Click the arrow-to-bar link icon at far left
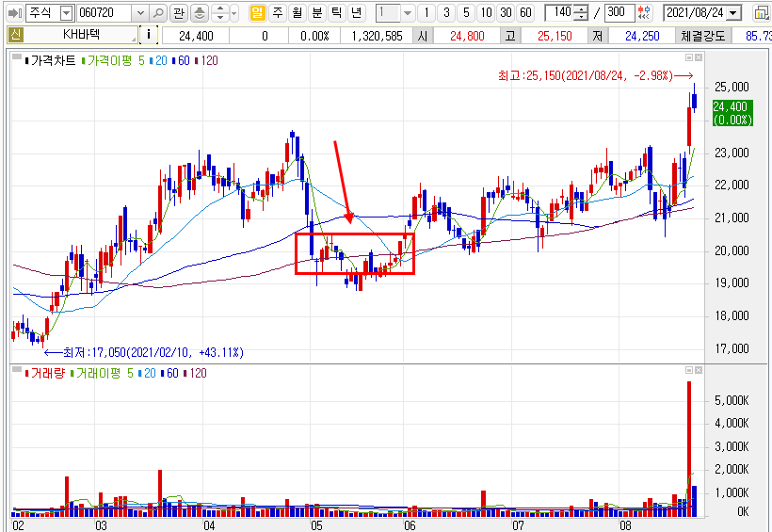The width and height of the screenshot is (772, 532). [x=15, y=13]
